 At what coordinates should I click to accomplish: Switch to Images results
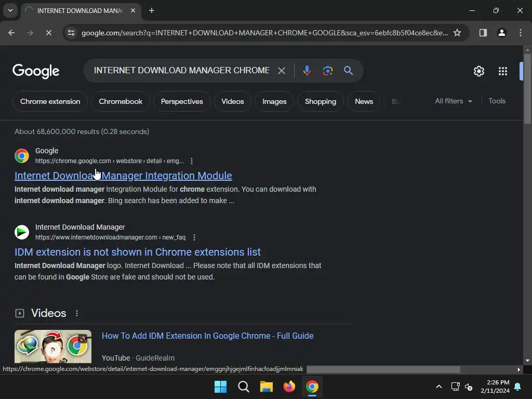(274, 101)
